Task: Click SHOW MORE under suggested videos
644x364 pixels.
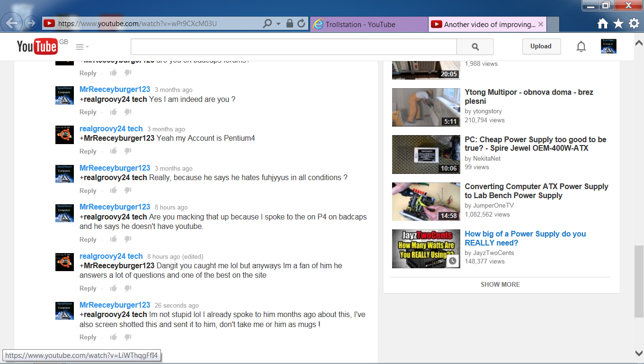Action: pos(500,284)
